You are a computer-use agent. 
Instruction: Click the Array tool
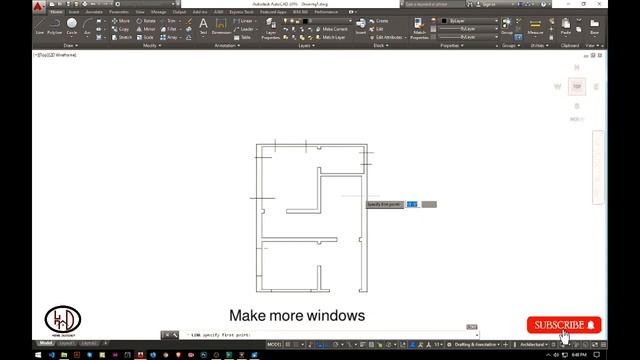(x=169, y=38)
